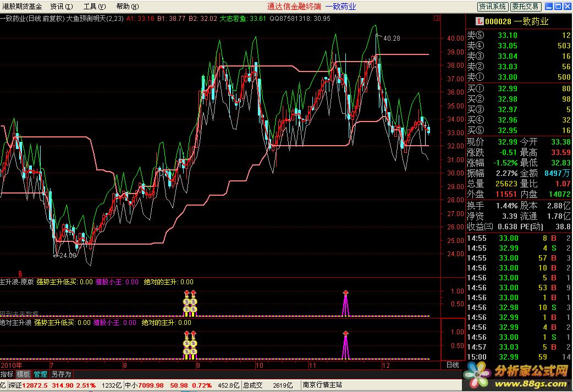This screenshot has width=573, height=392.
Task: Click the 涨幅 -1.52% value
Action: coord(505,163)
